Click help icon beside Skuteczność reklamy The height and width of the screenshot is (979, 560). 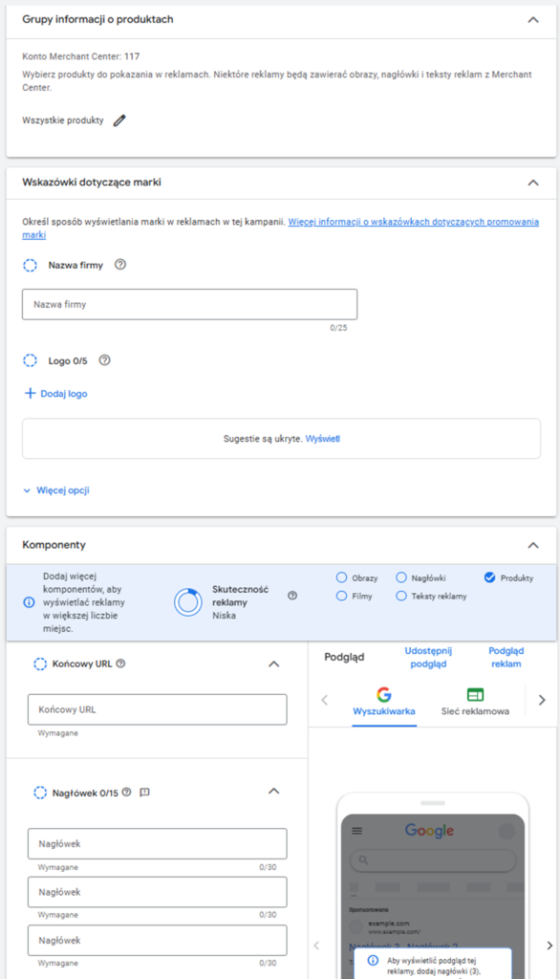pyautogui.click(x=292, y=596)
